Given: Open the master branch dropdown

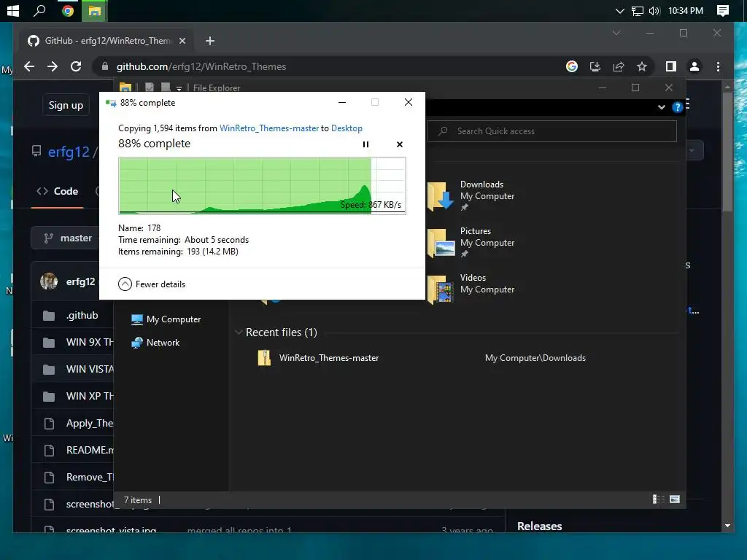Looking at the screenshot, I should pyautogui.click(x=66, y=238).
